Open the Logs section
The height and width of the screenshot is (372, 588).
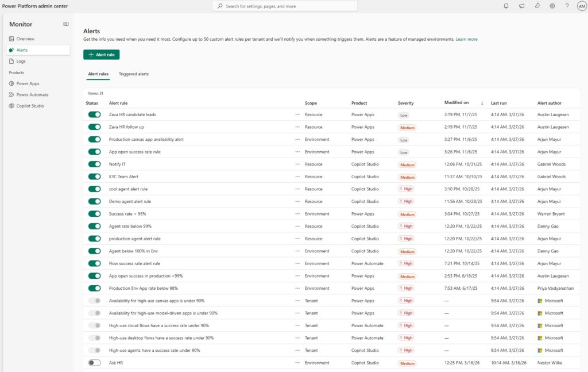(x=22, y=61)
